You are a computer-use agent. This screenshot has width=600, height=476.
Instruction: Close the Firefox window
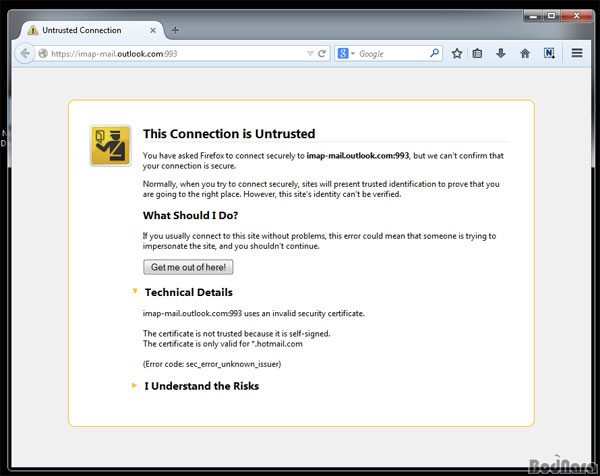[576, 16]
